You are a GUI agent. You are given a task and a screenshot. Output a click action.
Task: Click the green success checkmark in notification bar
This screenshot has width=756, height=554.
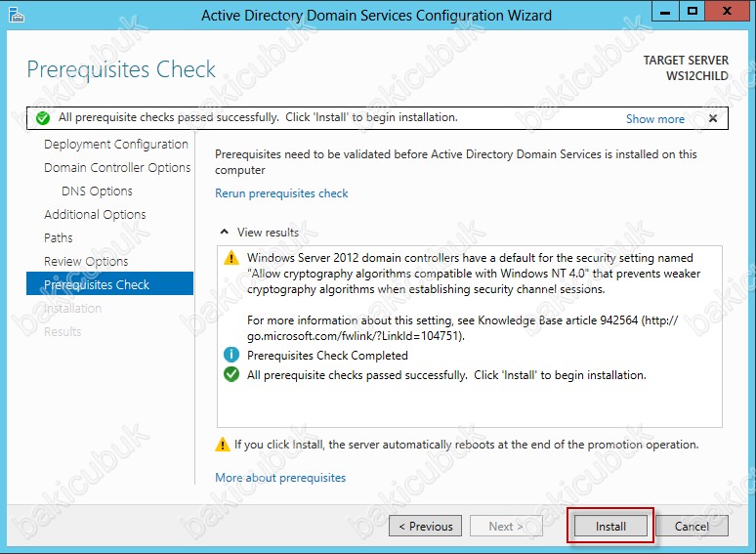(x=43, y=117)
